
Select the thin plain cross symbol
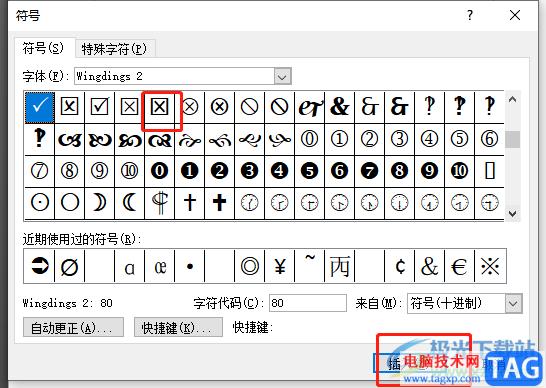189,203
